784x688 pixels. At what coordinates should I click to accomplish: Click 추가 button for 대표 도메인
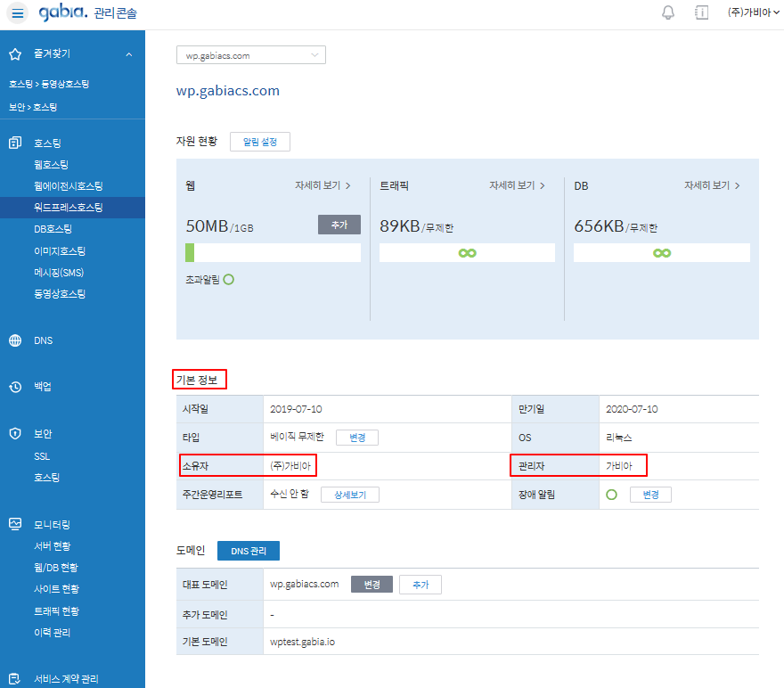click(x=421, y=585)
